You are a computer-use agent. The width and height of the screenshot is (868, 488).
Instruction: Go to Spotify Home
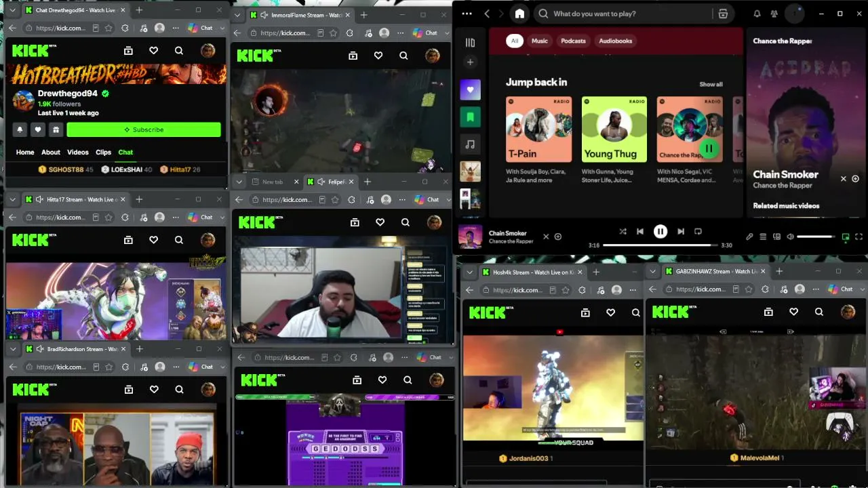pyautogui.click(x=519, y=14)
